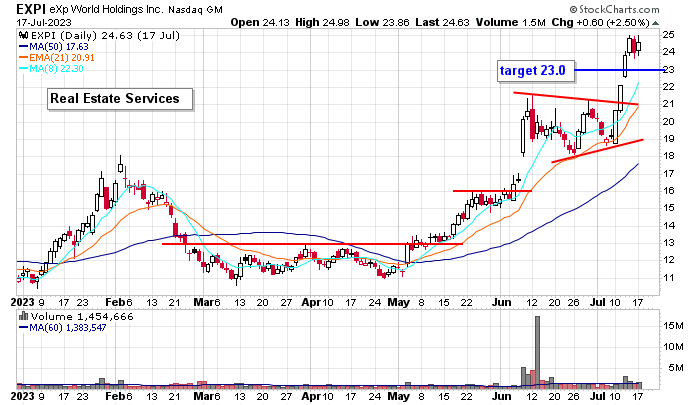Click the red resistance line at 13
The width and height of the screenshot is (700, 405).
point(312,244)
